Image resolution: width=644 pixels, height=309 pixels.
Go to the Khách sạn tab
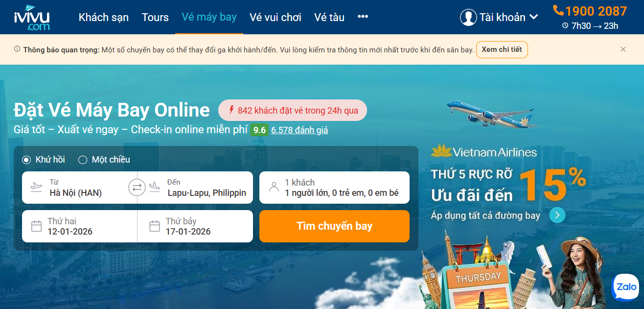[x=104, y=17]
